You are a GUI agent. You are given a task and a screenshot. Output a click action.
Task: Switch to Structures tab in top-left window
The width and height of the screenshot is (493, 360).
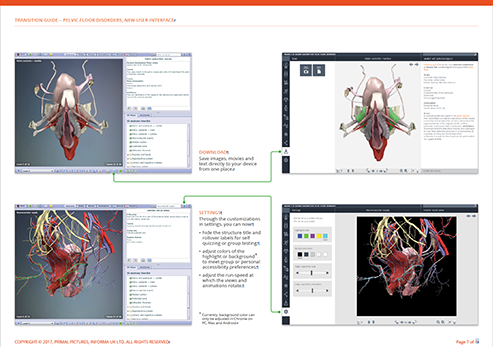[145, 115]
